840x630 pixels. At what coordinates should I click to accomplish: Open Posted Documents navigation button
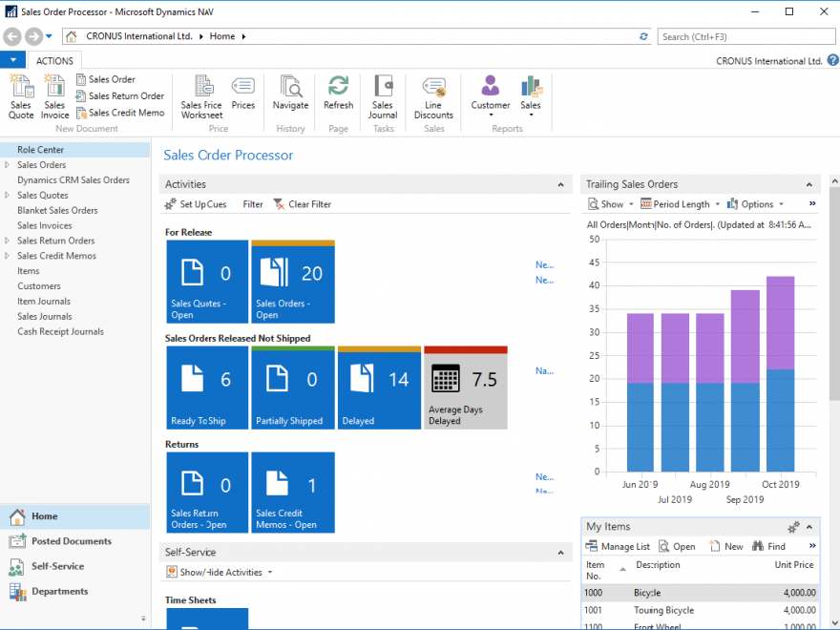(x=75, y=541)
